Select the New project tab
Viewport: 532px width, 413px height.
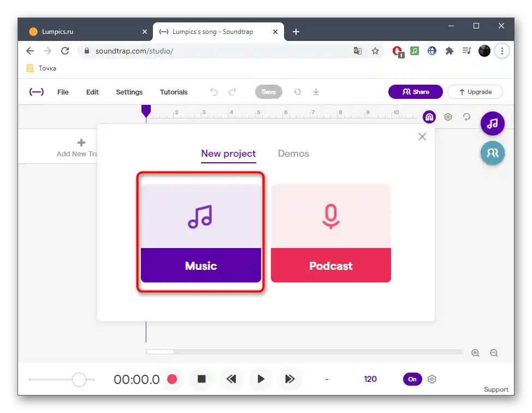click(x=228, y=154)
